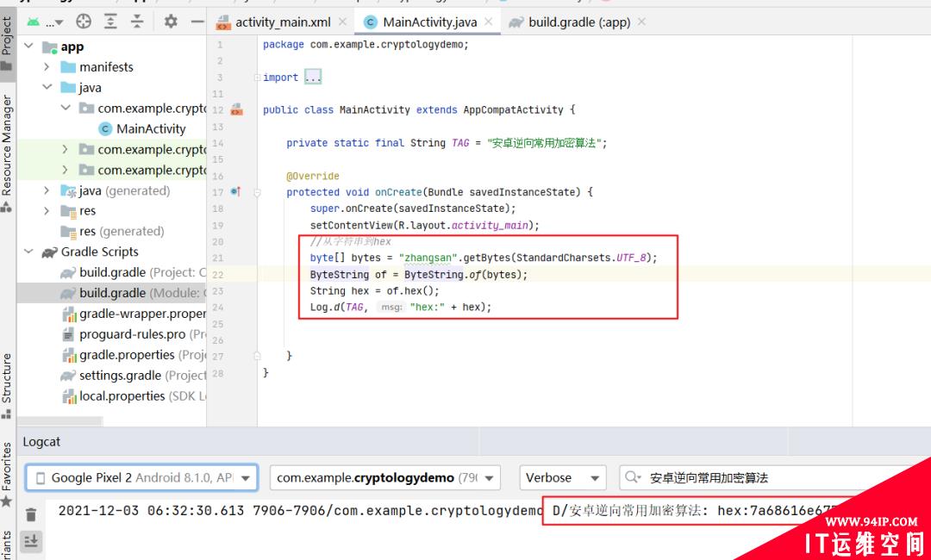This screenshot has height=560, width=931.
Task: Select MainActivity class in project tree
Action: point(142,128)
